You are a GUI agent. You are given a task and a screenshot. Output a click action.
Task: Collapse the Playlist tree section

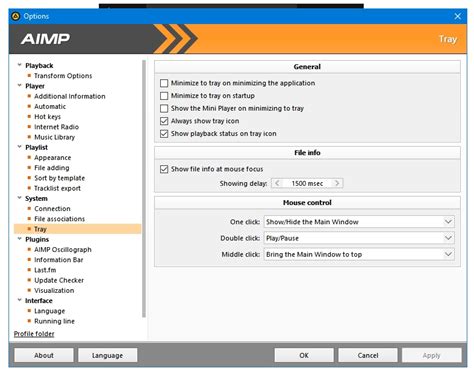[19, 147]
